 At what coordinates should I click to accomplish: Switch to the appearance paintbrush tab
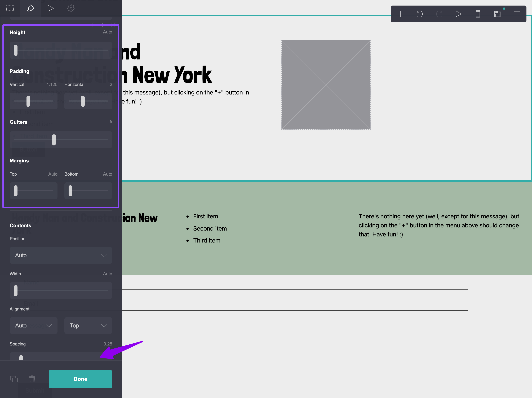[30, 8]
